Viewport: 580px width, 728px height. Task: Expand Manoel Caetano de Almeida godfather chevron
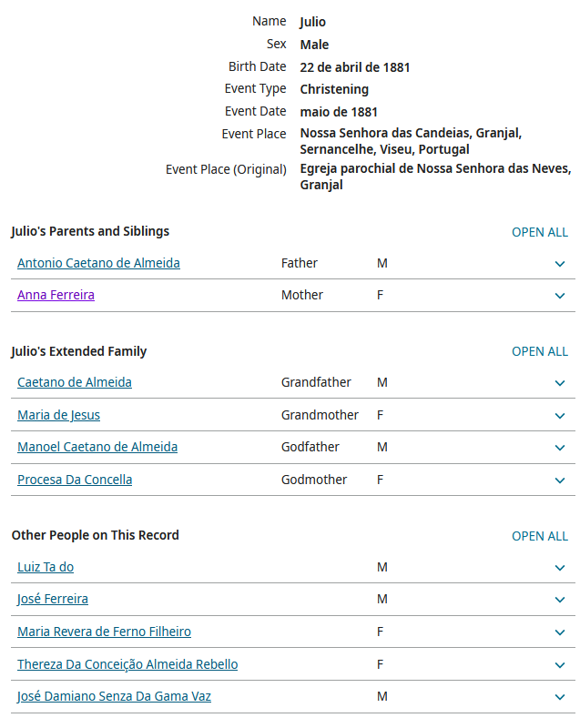click(x=560, y=448)
